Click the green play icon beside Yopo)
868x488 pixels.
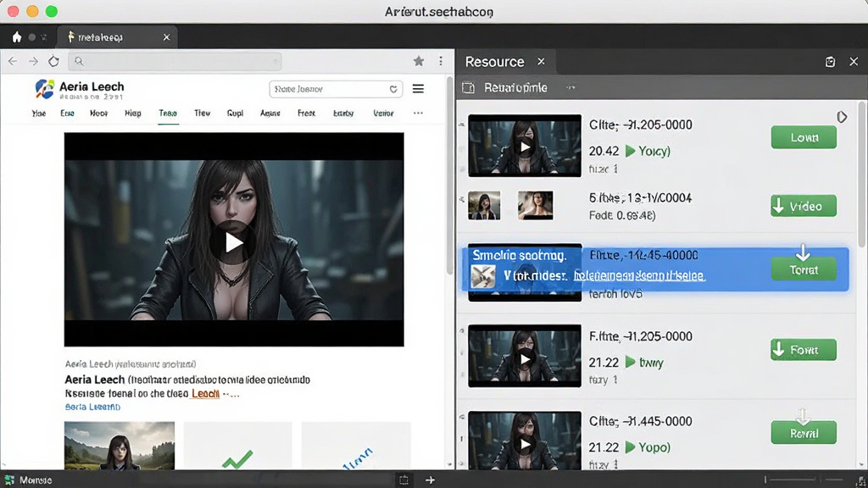pos(630,447)
